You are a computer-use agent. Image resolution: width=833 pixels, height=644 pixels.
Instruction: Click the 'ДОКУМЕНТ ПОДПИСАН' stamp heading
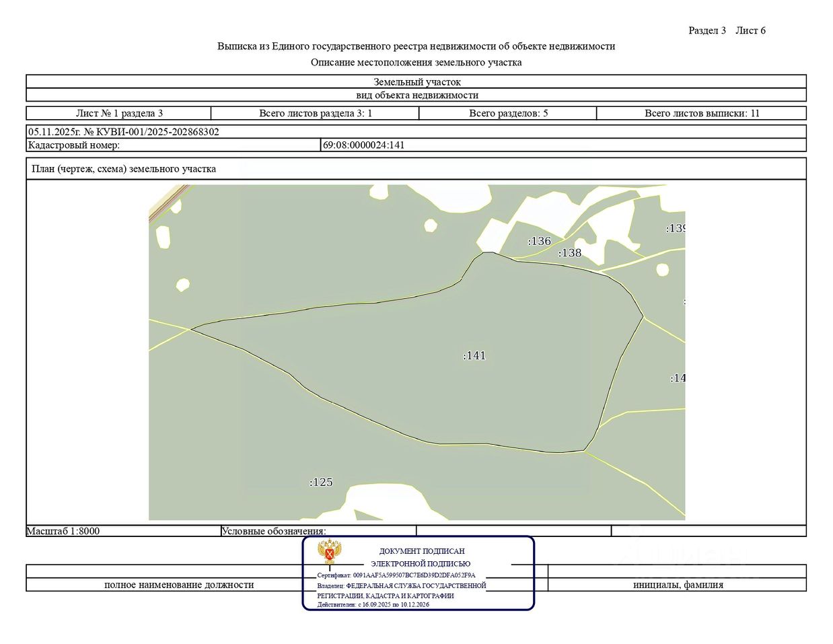422,551
